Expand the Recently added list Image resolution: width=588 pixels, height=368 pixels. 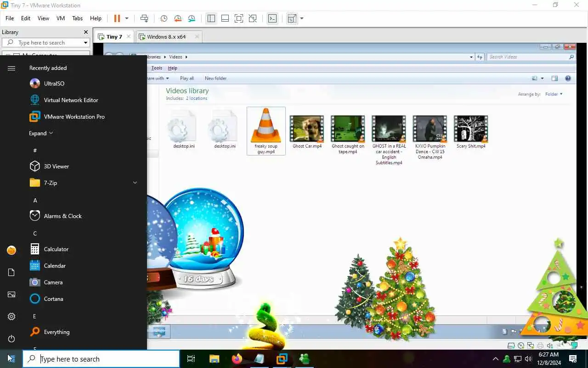pyautogui.click(x=41, y=133)
